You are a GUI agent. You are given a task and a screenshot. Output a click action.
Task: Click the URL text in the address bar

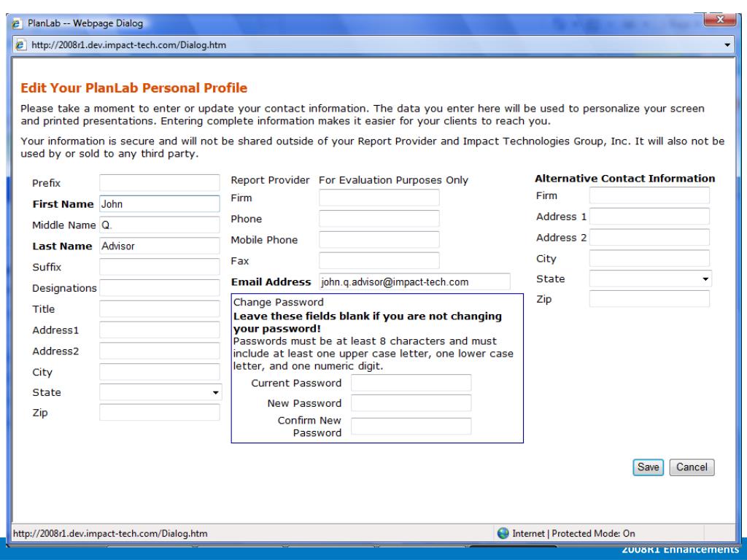point(128,45)
